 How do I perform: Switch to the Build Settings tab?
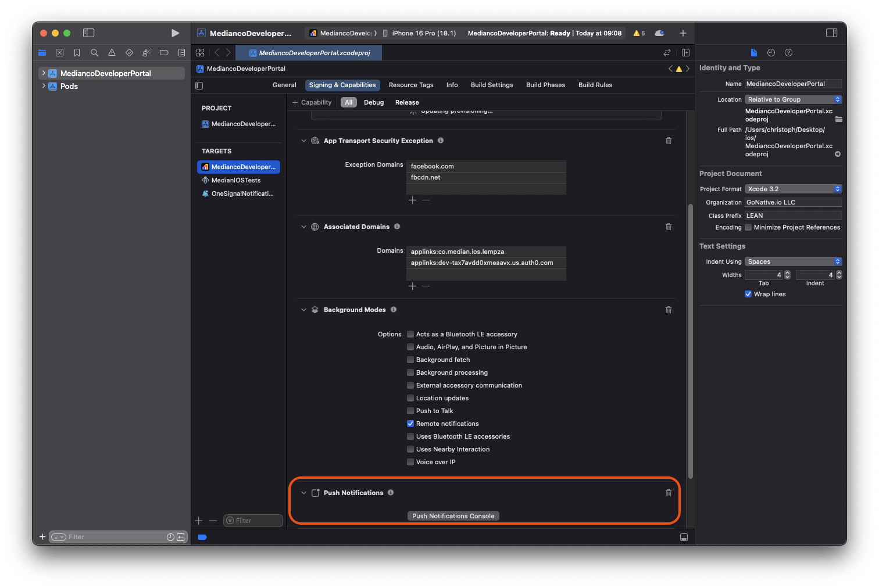coord(492,85)
